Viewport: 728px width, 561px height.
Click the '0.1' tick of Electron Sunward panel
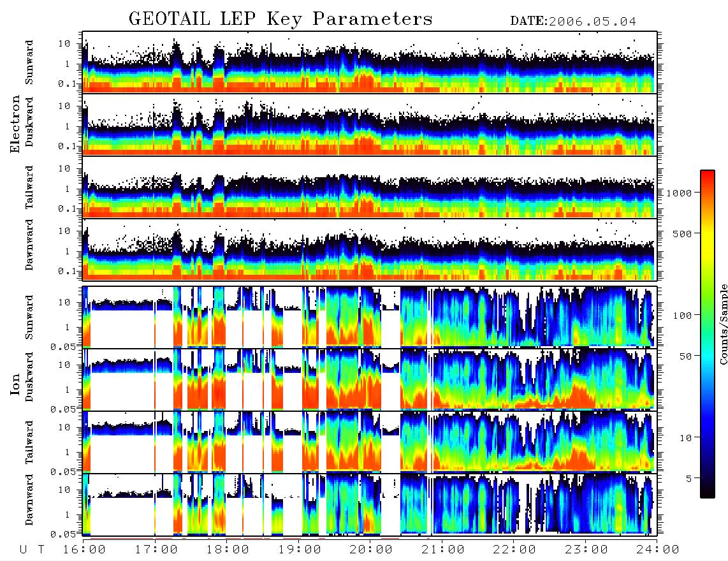pos(67,84)
